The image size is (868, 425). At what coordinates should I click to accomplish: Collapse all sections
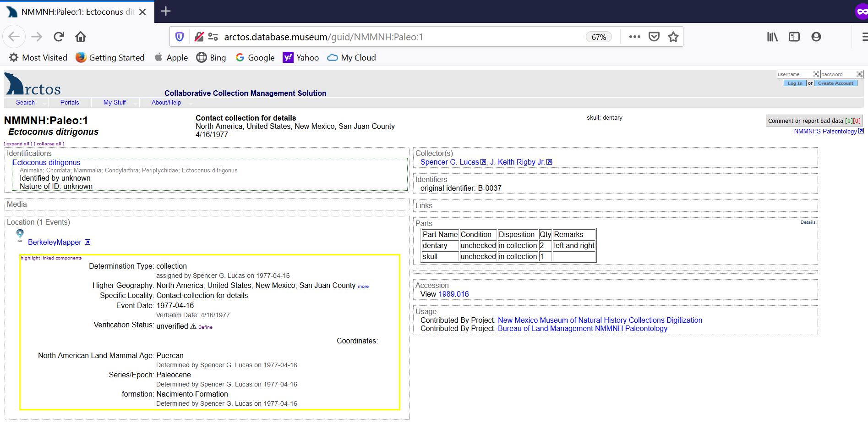pyautogui.click(x=49, y=144)
